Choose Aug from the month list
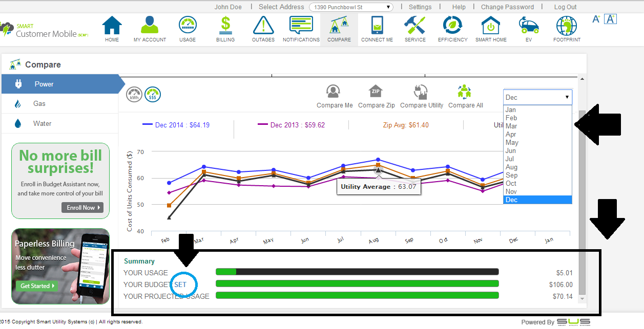 pos(511,167)
